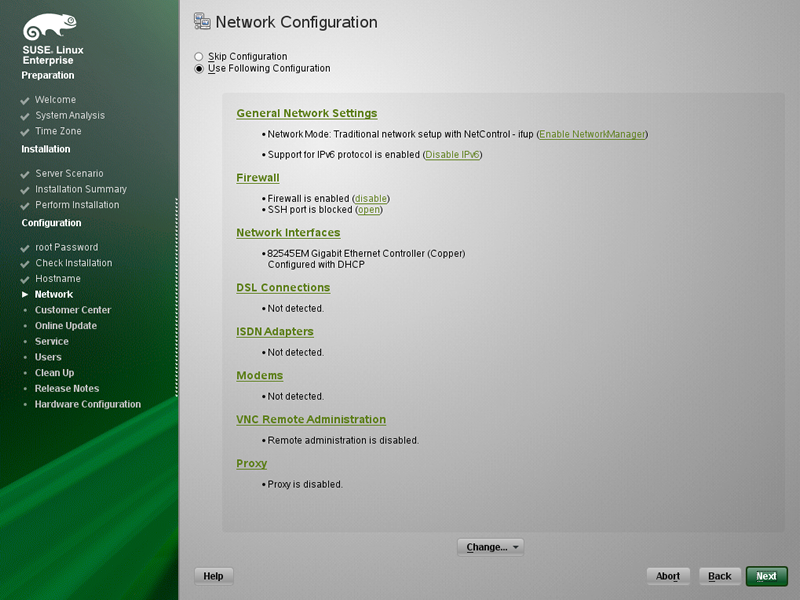Viewport: 800px width, 600px height.
Task: Click Installation Summary in the sidebar
Action: click(81, 189)
